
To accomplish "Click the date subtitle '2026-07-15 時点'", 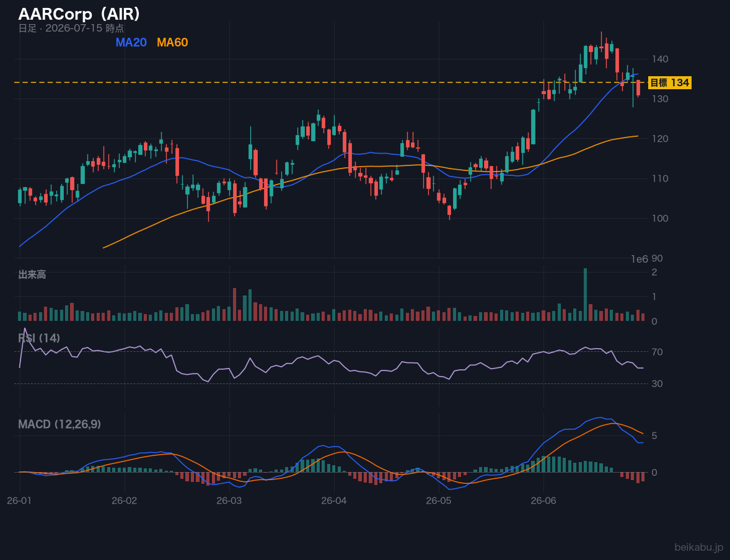I will (x=85, y=28).
